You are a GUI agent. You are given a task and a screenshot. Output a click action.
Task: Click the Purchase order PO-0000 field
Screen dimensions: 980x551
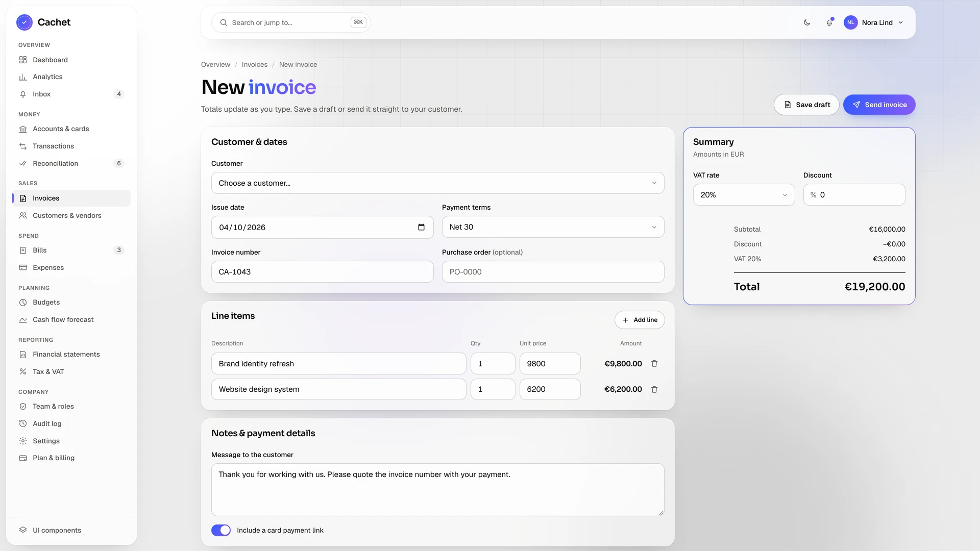point(553,272)
